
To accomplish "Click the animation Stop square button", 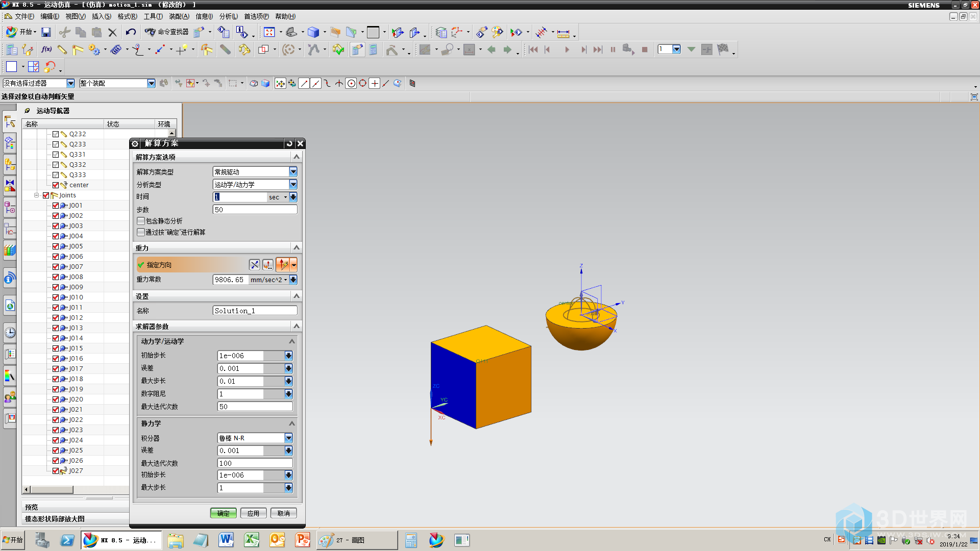I will click(x=645, y=49).
